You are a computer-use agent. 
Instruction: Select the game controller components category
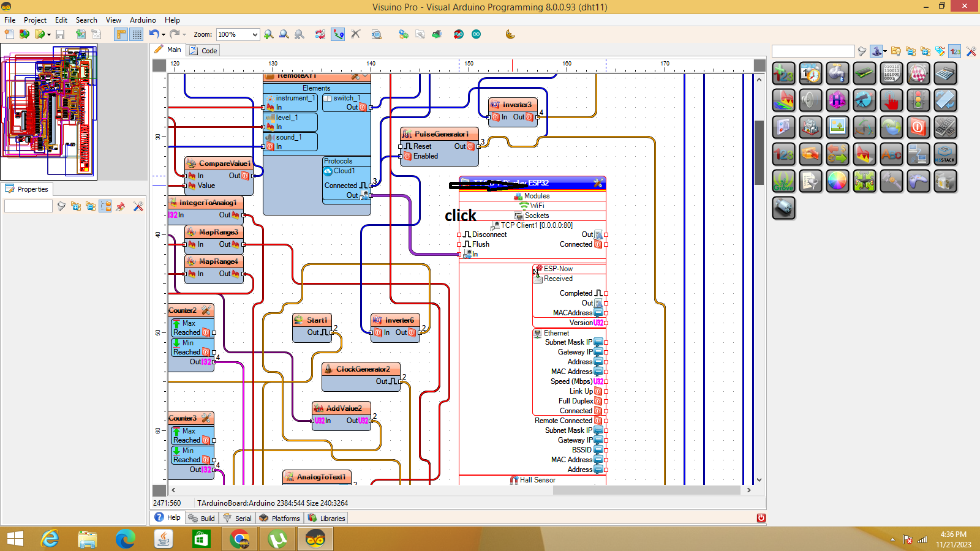click(x=919, y=181)
